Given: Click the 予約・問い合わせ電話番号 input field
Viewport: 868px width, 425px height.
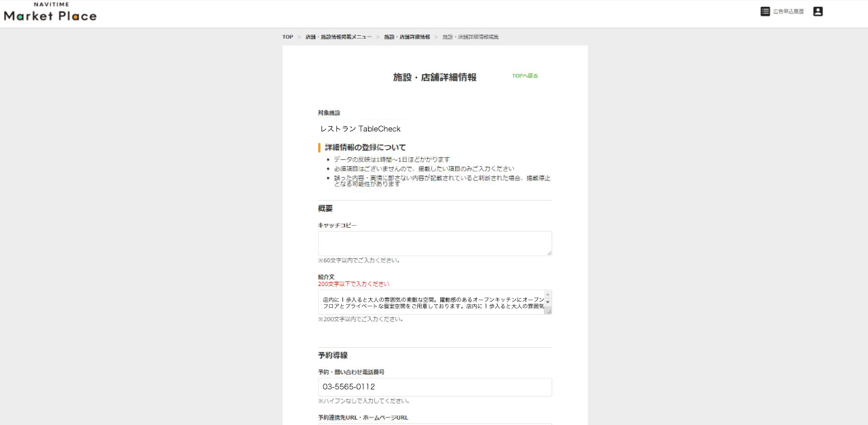Looking at the screenshot, I should [435, 387].
